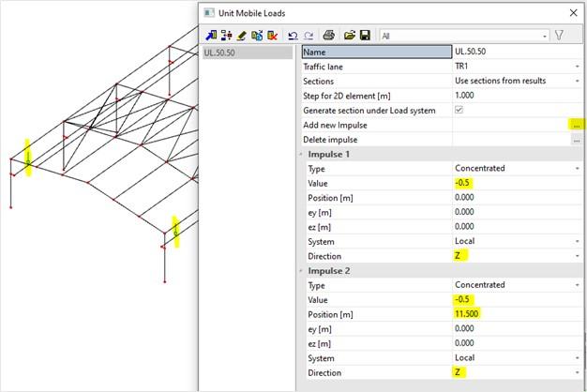Click the filter funnel icon
Viewport: 587px width, 392px height.
pyautogui.click(x=561, y=36)
